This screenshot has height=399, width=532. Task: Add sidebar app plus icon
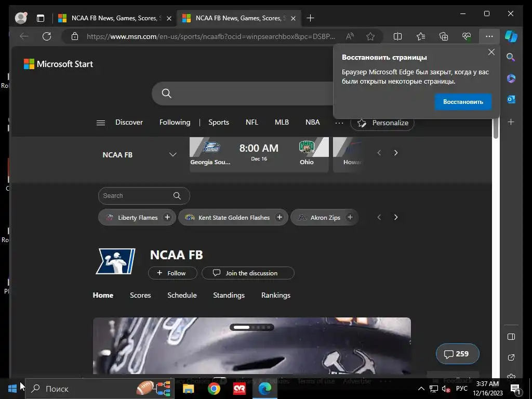click(511, 122)
